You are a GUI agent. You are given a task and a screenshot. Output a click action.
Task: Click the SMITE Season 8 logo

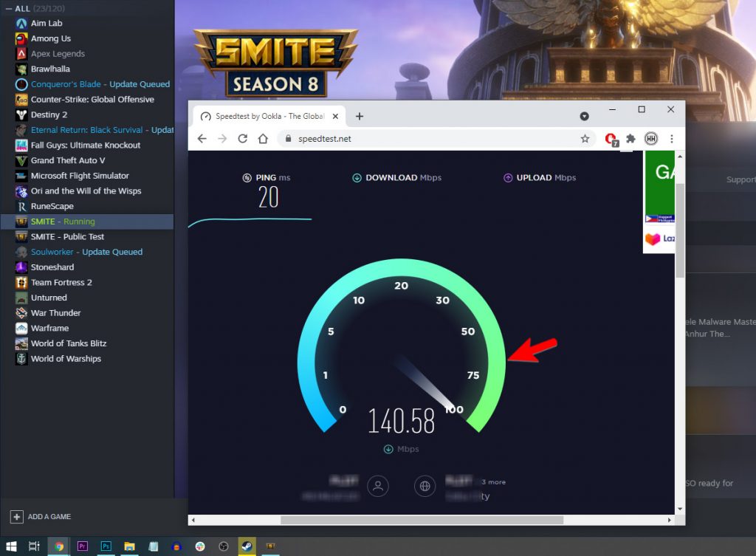click(276, 63)
